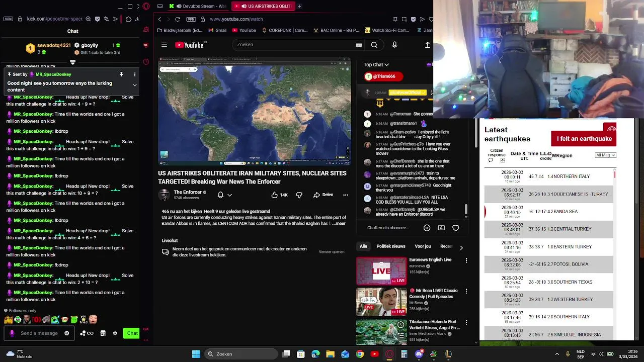Image resolution: width=644 pixels, height=362 pixels.
Task: Open the Calculator taskbar app
Action: 404,354
